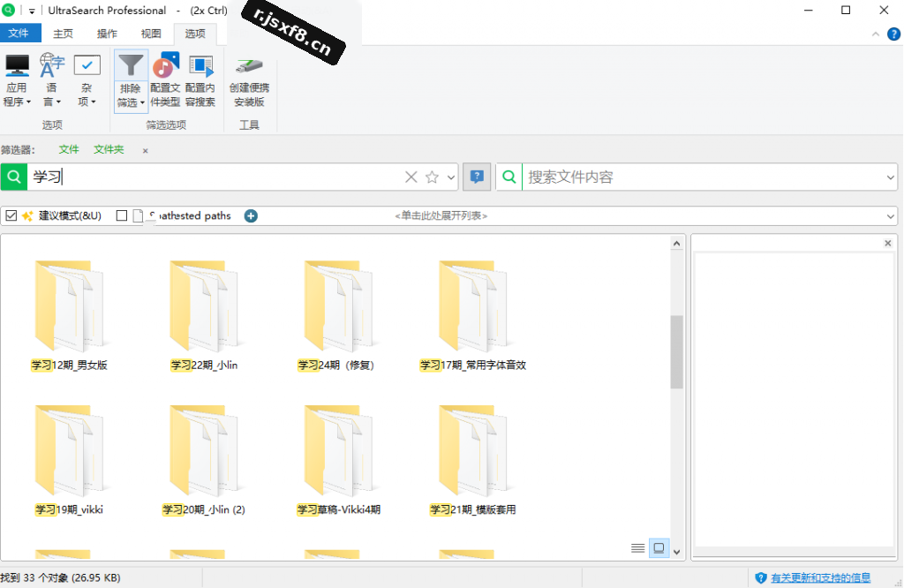Click the green file name search icon

point(14,177)
